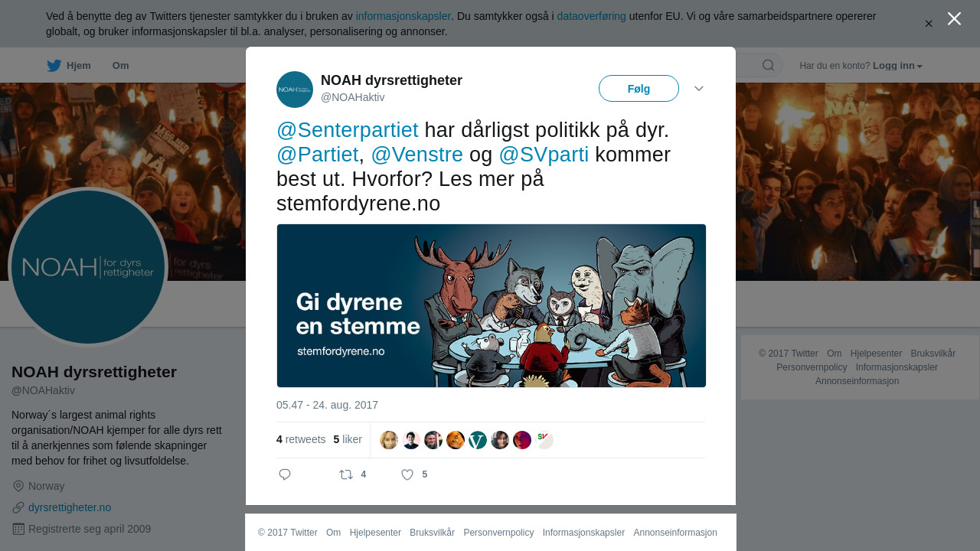Screen dimensions: 980x551
Task: Visit dyrsrettigheter.no profile website link
Action: pyautogui.click(x=70, y=507)
